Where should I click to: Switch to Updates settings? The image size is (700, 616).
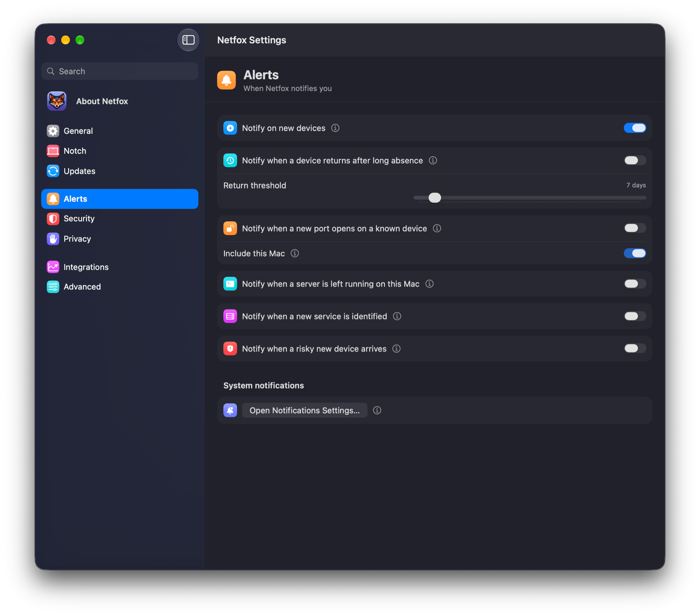coord(120,171)
